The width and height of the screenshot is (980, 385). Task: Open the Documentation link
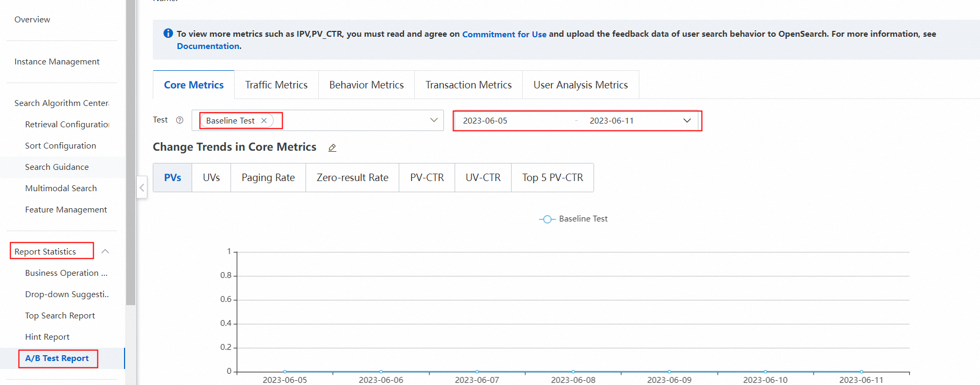(208, 46)
